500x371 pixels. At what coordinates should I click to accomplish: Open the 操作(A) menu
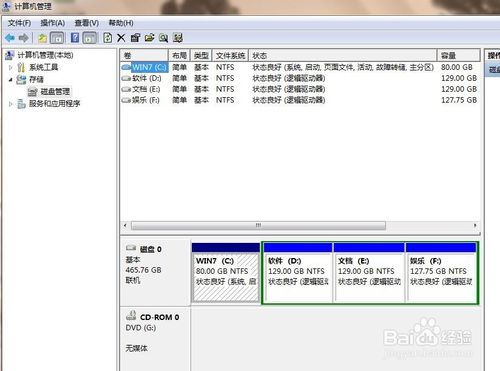pyautogui.click(x=53, y=23)
